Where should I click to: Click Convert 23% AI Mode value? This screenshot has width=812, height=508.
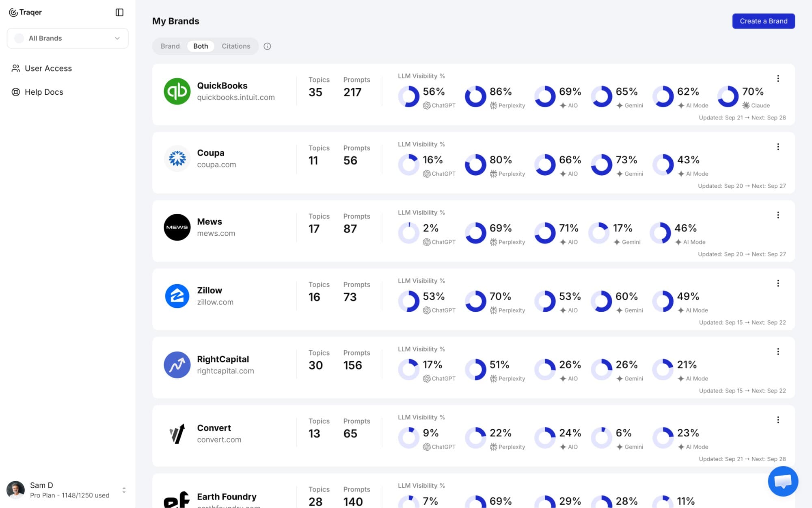point(688,433)
